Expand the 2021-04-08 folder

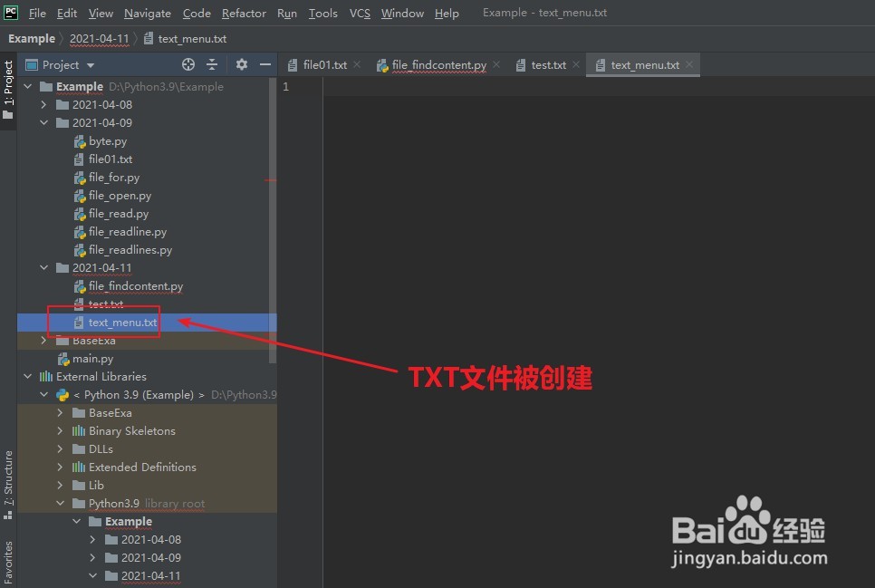coord(43,104)
